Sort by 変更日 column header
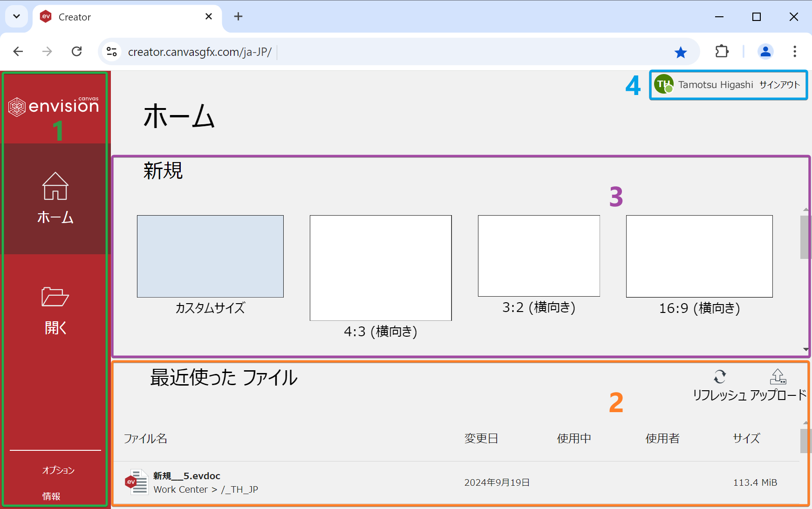Screen dimensions: 812x509 [x=481, y=439]
